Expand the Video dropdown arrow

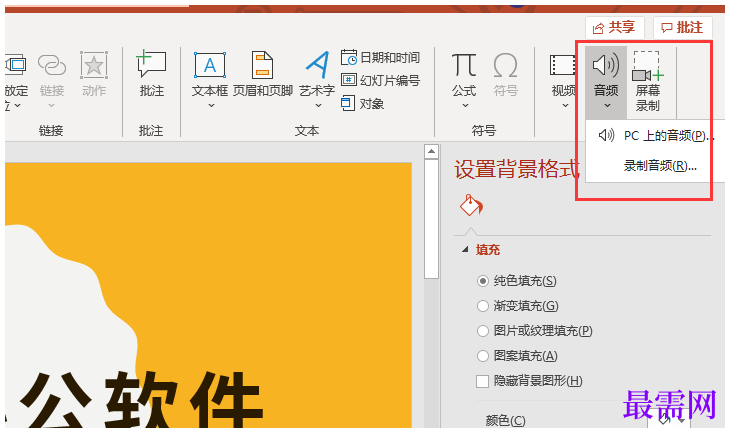click(x=565, y=105)
